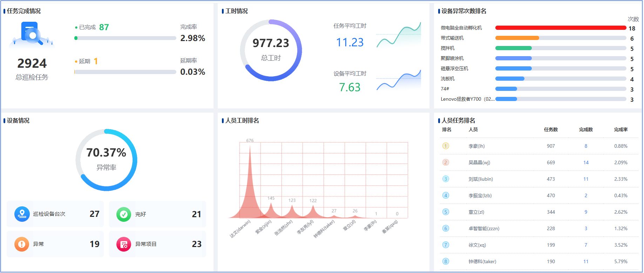
Task: Click the red bar for 微电脑全自动孵化机
Action: tap(560, 28)
